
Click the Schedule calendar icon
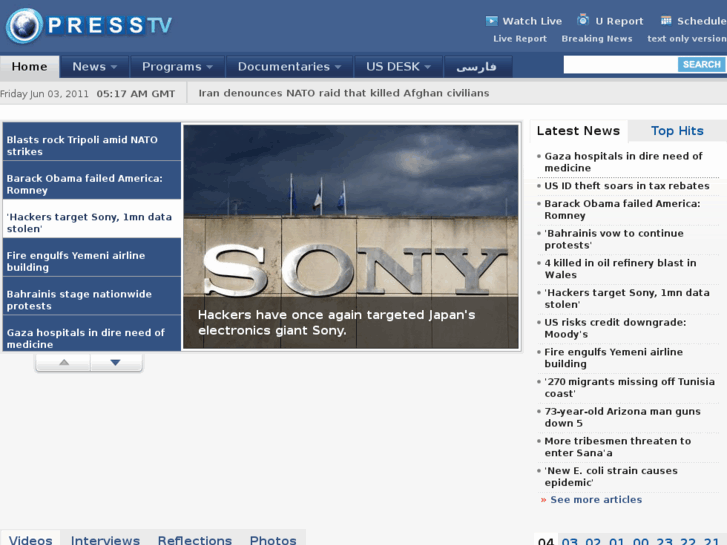click(x=666, y=20)
